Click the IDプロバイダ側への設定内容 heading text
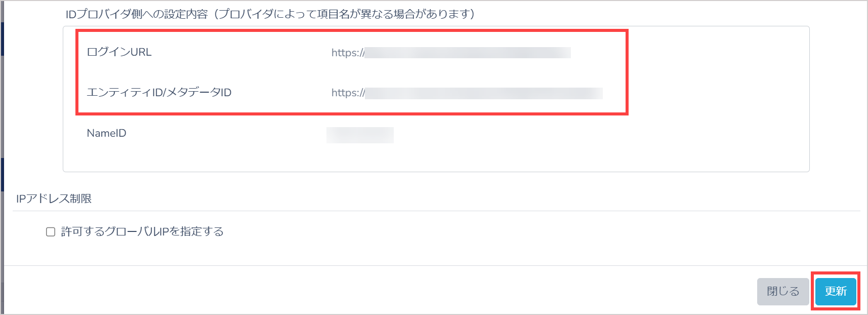Viewport: 868px width, 315px height. [x=137, y=14]
